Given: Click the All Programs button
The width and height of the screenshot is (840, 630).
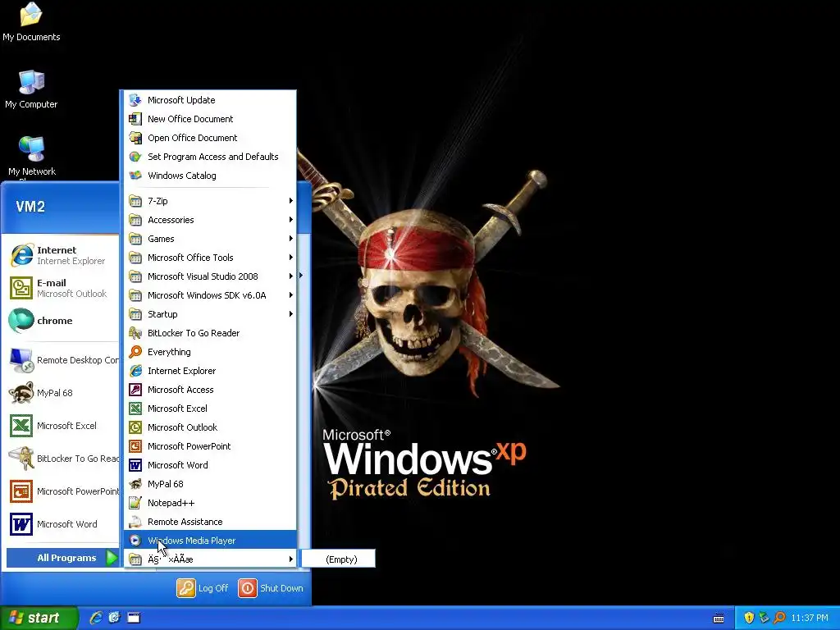Looking at the screenshot, I should [62, 558].
